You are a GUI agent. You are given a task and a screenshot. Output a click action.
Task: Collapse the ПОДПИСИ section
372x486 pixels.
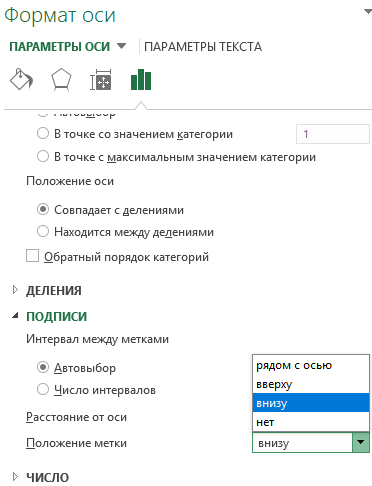(15, 316)
